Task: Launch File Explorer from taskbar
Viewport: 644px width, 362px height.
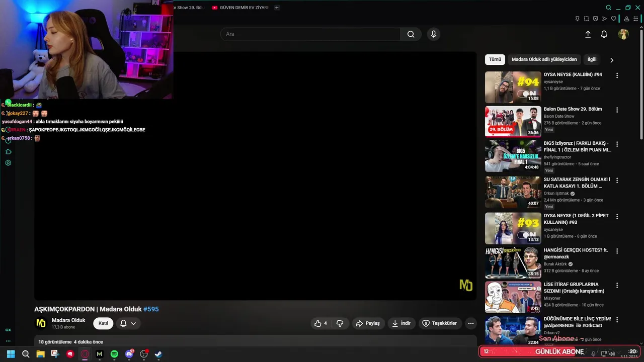Action: pyautogui.click(x=40, y=354)
